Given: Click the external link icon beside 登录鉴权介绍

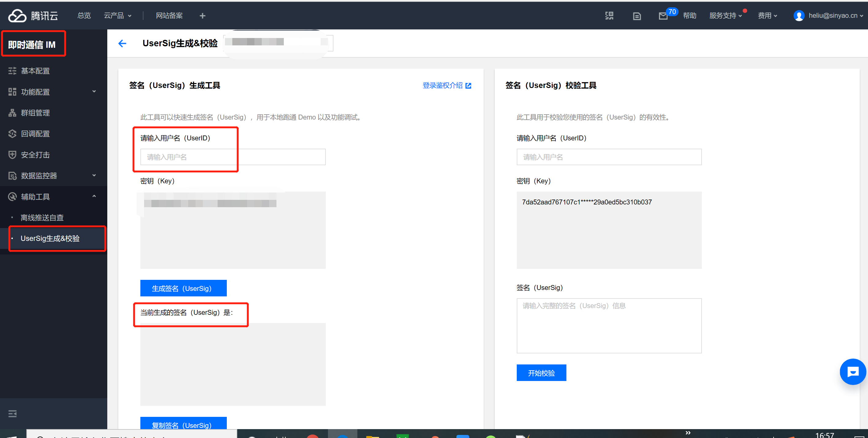Looking at the screenshot, I should click(468, 86).
